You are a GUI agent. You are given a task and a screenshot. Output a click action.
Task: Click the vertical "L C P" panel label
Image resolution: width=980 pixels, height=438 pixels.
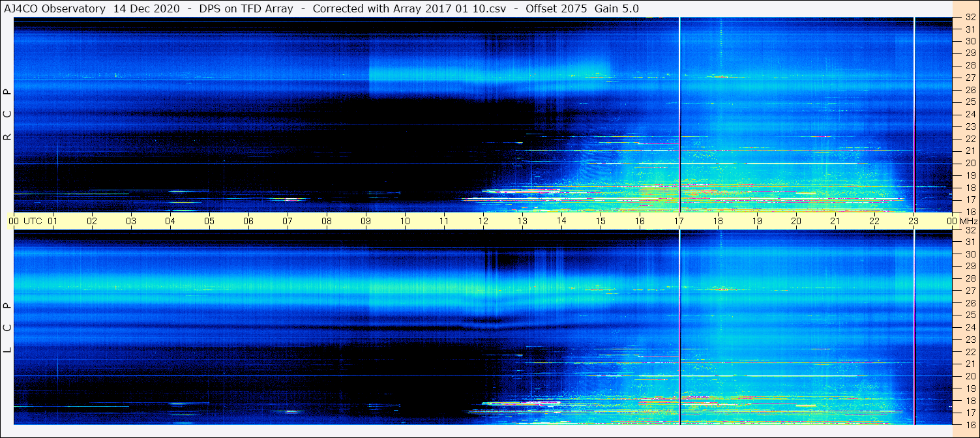7,327
